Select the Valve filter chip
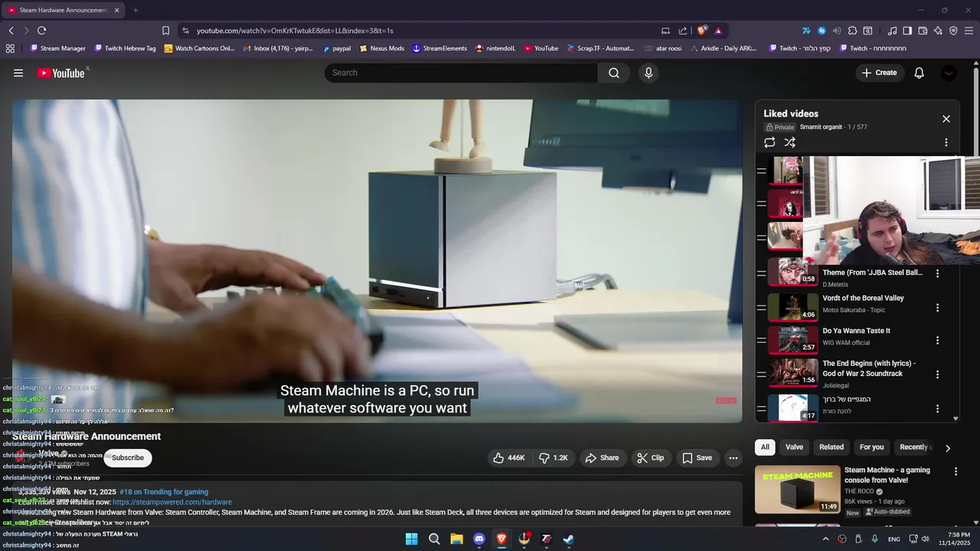980x551 pixels. tap(794, 447)
